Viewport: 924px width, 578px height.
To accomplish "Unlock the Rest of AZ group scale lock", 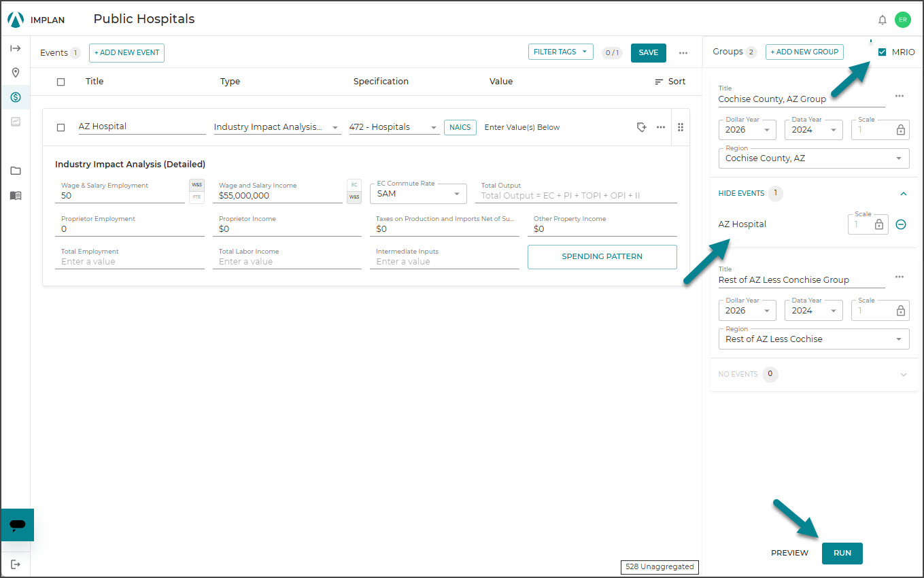I will (x=901, y=310).
